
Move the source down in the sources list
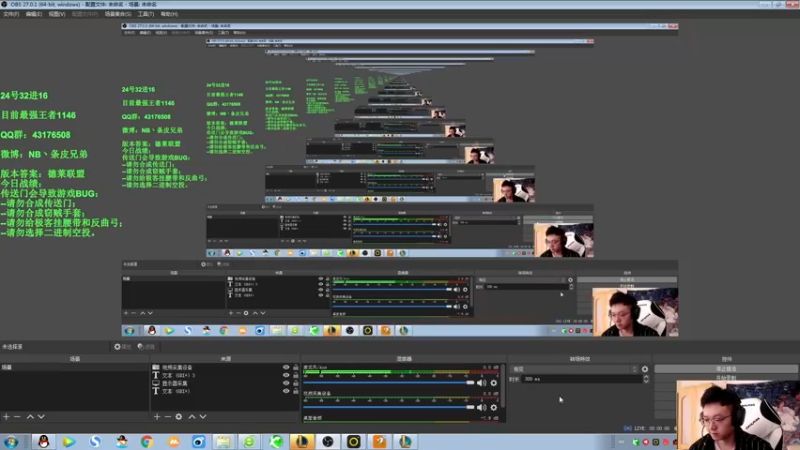[x=203, y=417]
